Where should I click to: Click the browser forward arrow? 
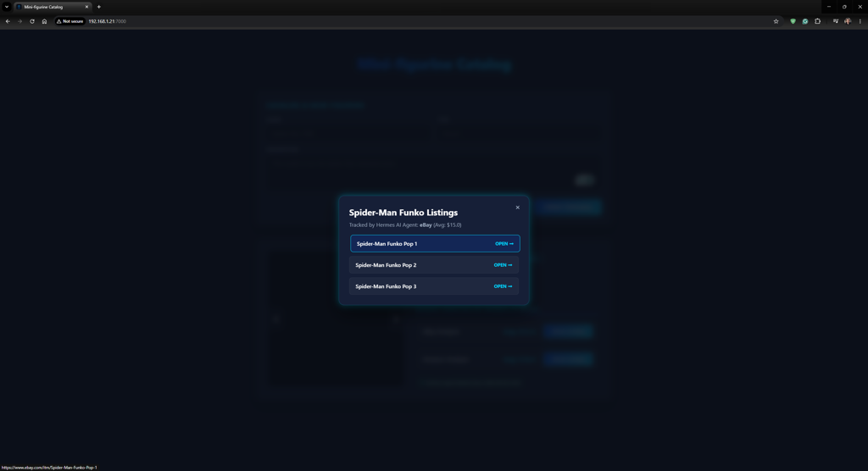[x=20, y=21]
